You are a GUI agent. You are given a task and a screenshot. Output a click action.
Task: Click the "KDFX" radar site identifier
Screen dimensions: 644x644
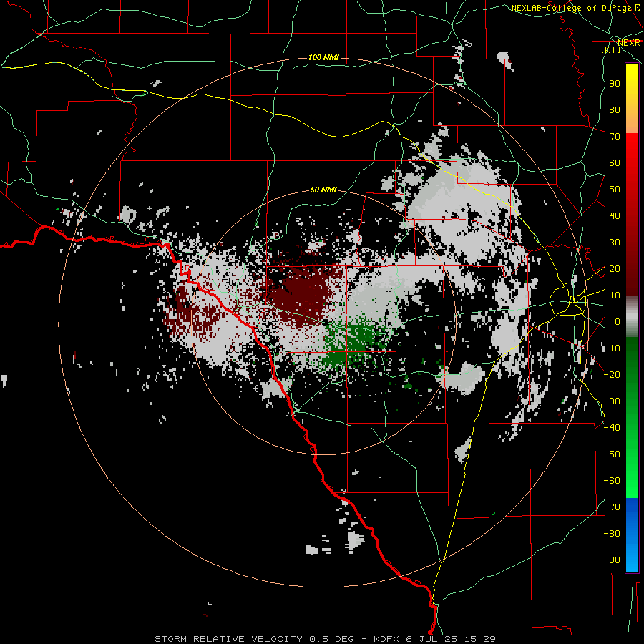coord(386,639)
